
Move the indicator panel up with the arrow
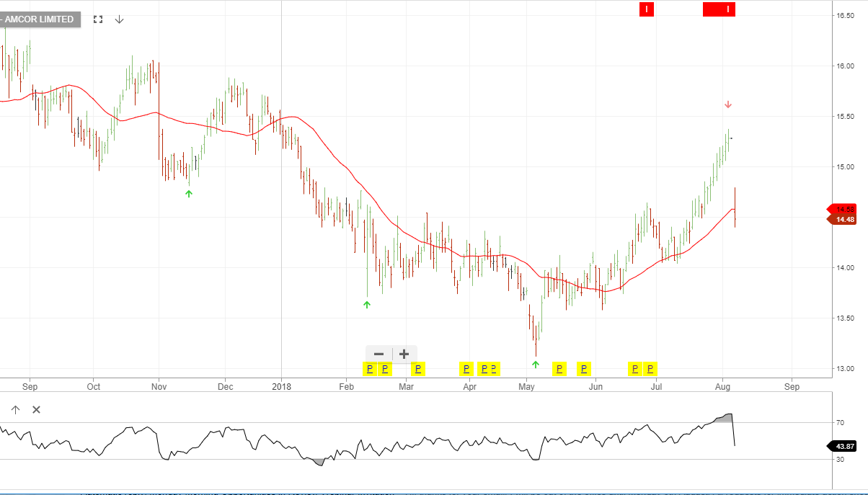15,410
